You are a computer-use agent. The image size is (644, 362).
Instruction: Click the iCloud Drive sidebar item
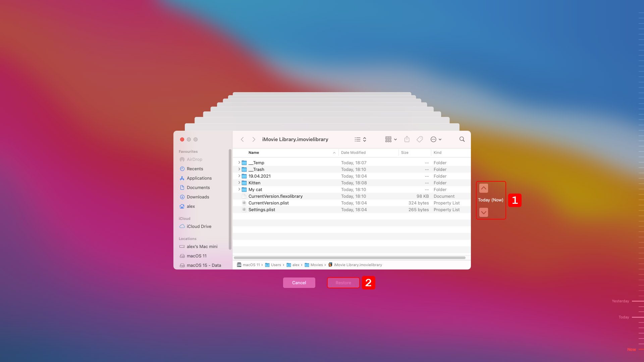199,226
